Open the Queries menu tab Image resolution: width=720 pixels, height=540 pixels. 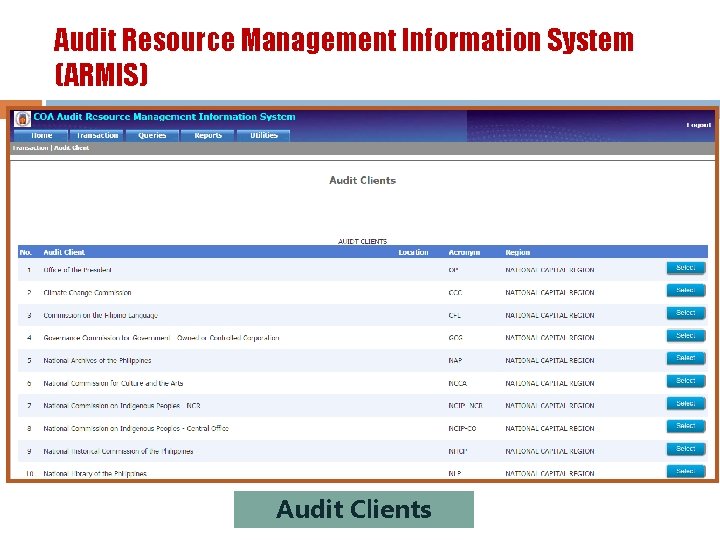point(152,135)
